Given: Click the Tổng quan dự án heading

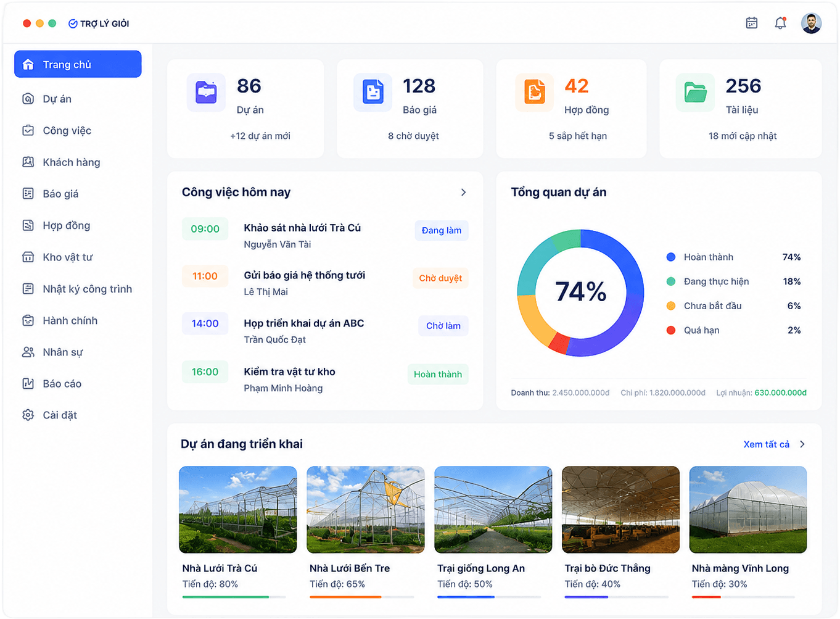Looking at the screenshot, I should point(559,193).
